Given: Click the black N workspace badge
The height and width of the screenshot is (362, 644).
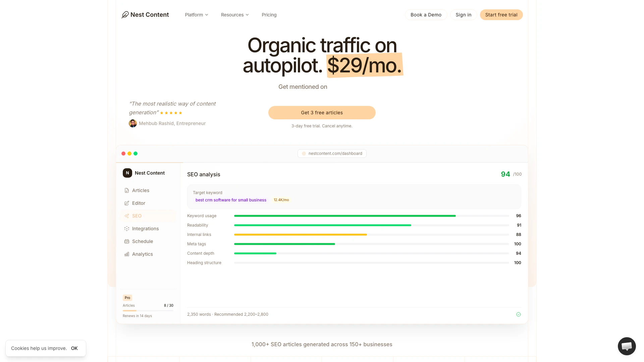Looking at the screenshot, I should 127,173.
